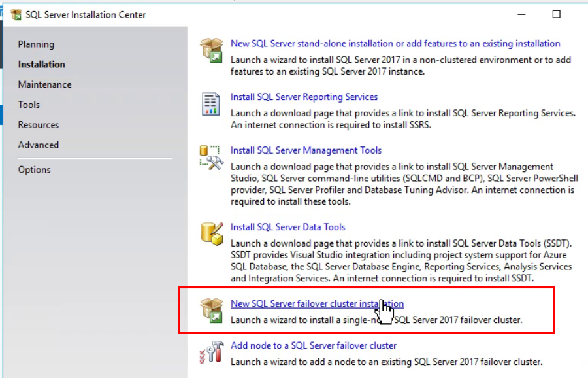Open Install SQL Server Data Tools link
This screenshot has height=378, width=588.
tap(288, 227)
